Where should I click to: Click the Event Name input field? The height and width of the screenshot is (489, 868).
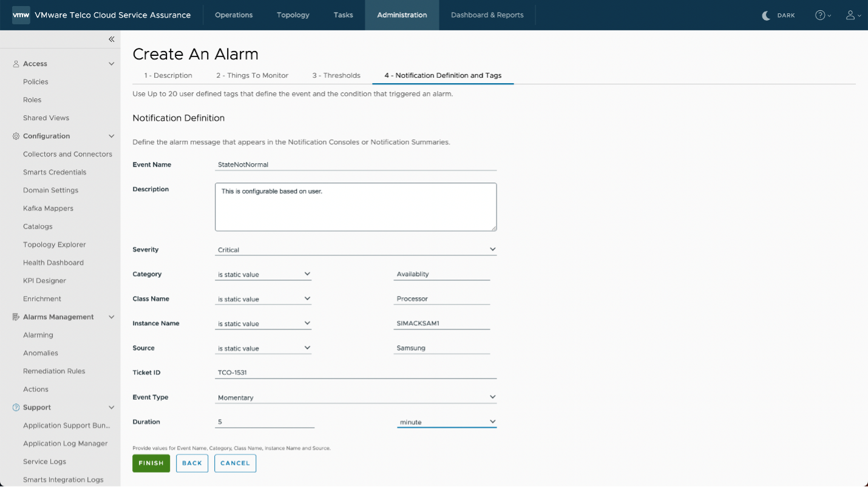point(356,164)
